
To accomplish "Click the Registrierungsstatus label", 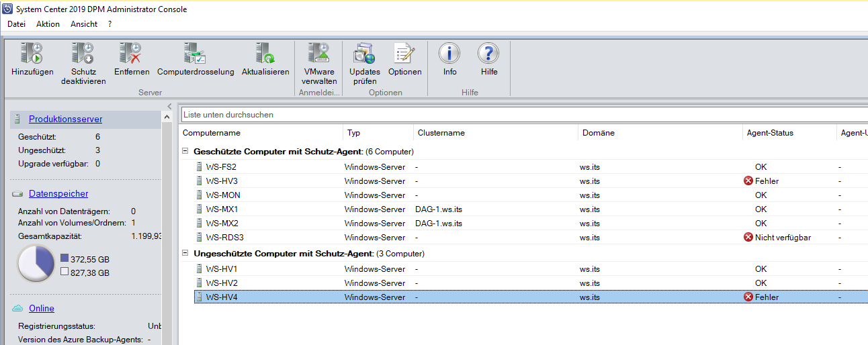I will point(56,326).
